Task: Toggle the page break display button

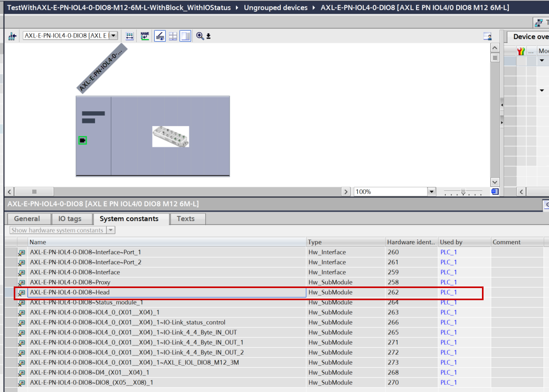Action: 173,36
